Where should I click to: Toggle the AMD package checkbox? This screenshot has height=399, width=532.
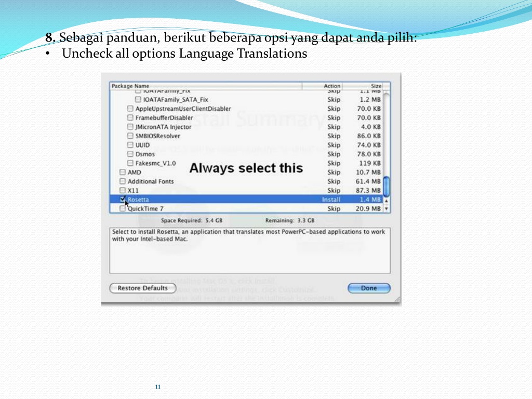pyautogui.click(x=123, y=172)
